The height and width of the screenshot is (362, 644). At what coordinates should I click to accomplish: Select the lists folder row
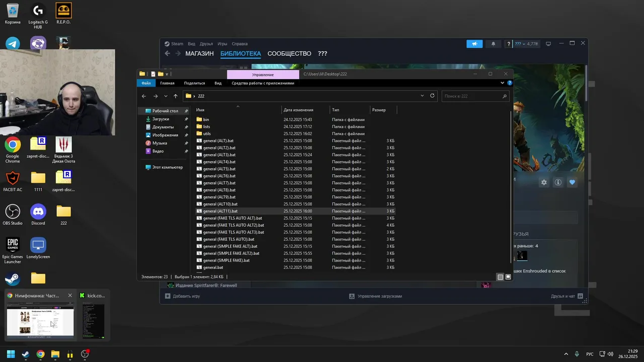[x=295, y=127]
